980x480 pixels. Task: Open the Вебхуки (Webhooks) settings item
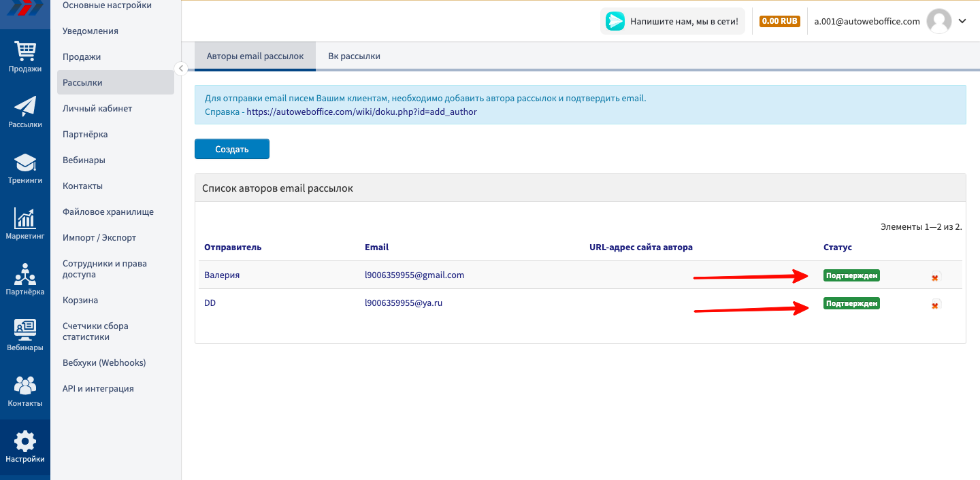[x=104, y=362]
